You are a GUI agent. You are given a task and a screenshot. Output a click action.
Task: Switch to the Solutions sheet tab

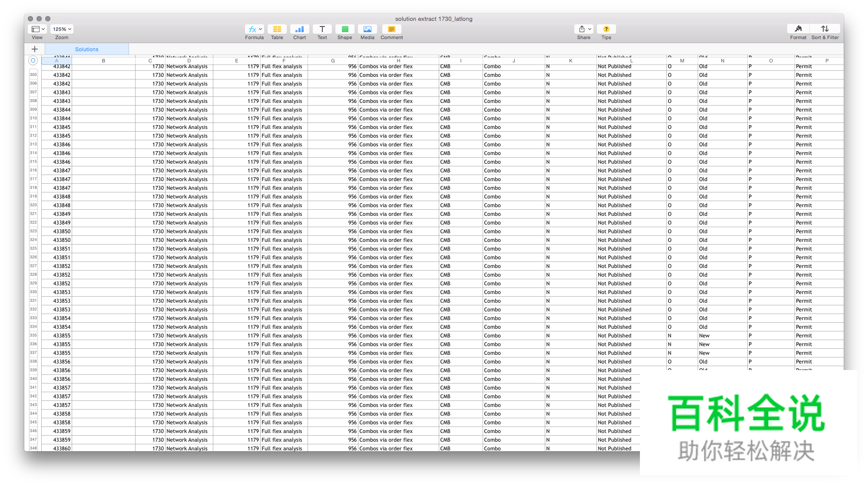point(87,49)
